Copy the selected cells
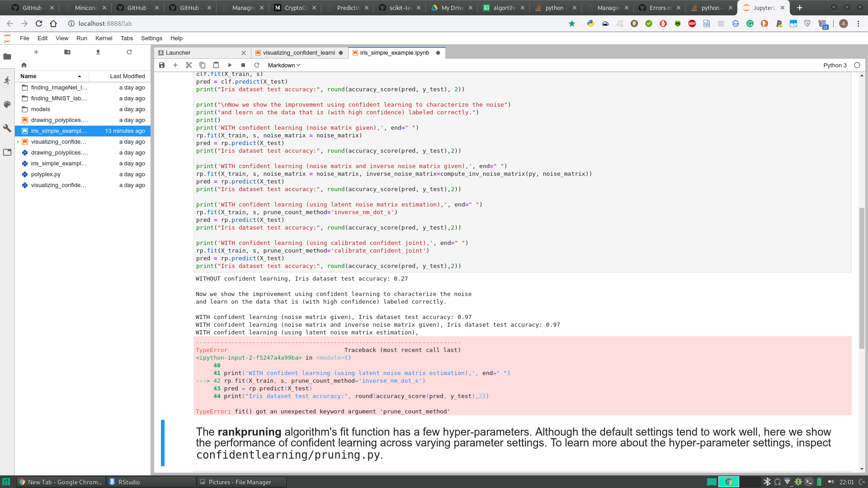 pos(203,65)
